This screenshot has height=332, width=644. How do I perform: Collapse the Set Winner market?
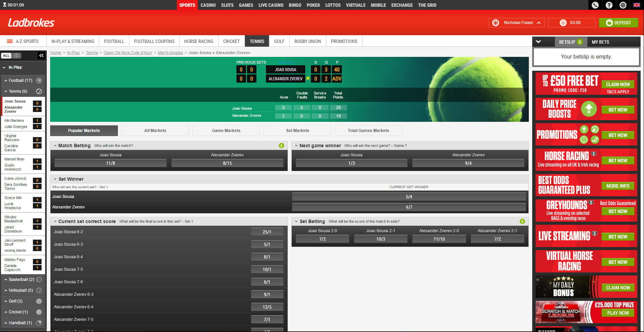click(55, 179)
